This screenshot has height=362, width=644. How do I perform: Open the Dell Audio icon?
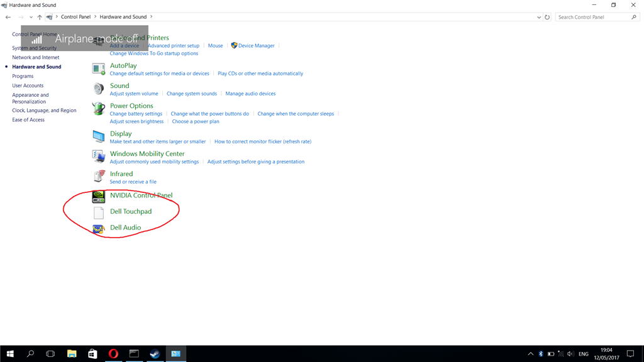coord(99,229)
